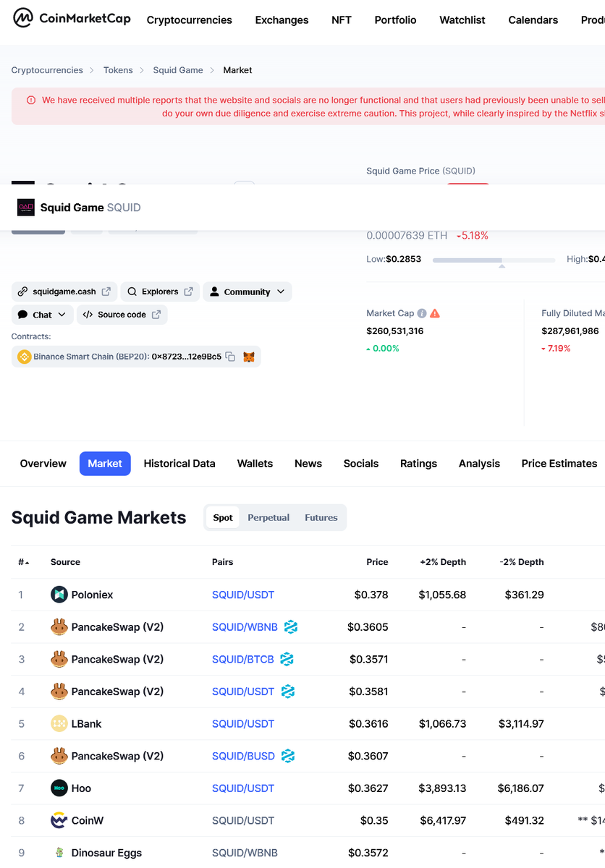
Task: Click the Binance Smart Chain coin icon
Action: coord(24,357)
